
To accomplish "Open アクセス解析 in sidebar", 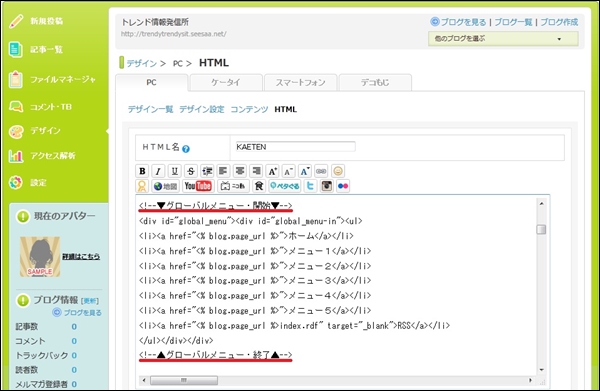I will pyautogui.click(x=53, y=156).
